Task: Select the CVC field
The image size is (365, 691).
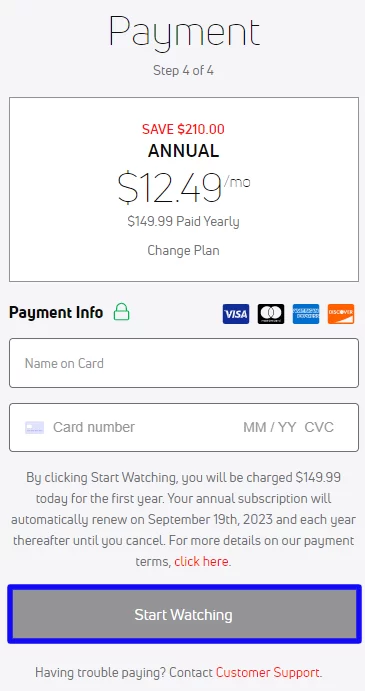Action: click(319, 427)
